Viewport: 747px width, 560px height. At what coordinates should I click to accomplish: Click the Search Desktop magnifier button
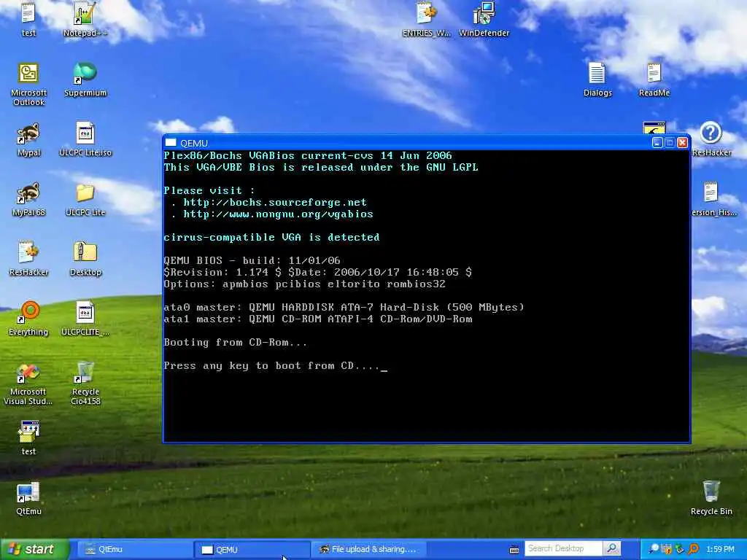pyautogui.click(x=612, y=548)
